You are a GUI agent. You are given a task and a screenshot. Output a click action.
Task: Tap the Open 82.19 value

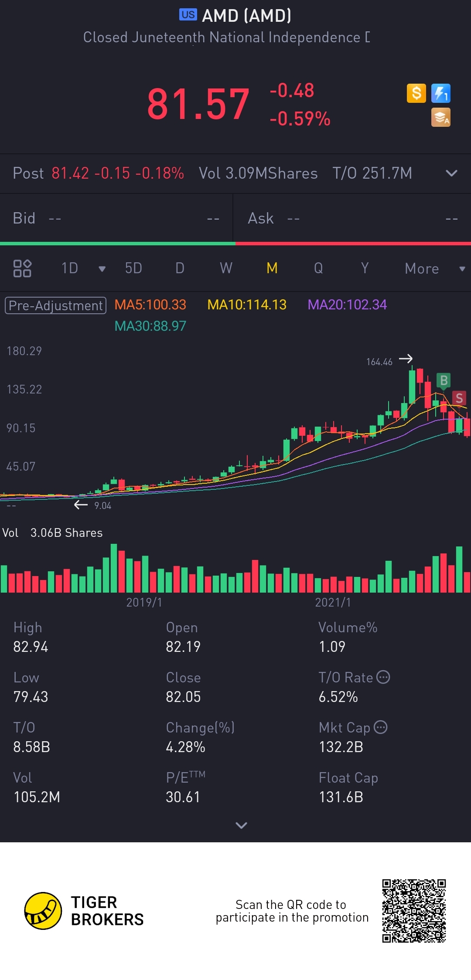pyautogui.click(x=183, y=647)
